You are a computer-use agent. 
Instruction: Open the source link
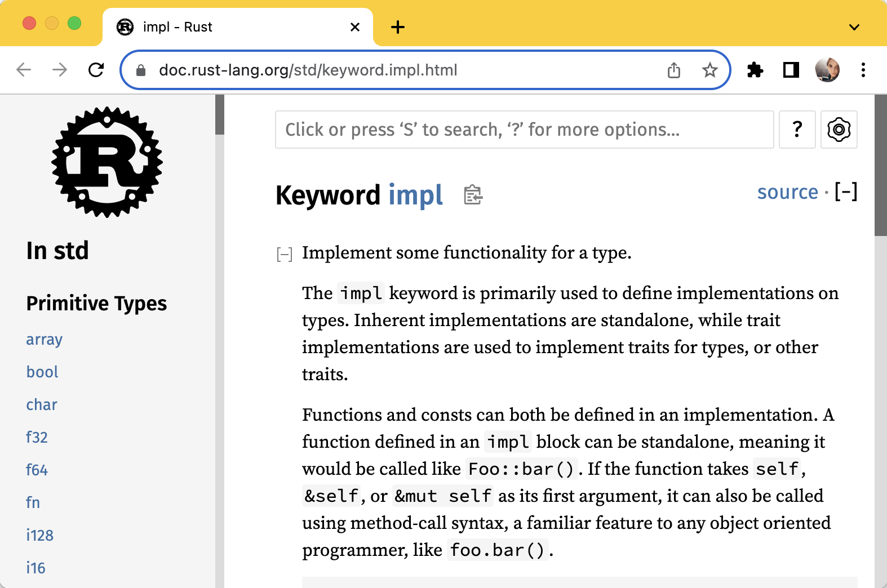click(787, 192)
